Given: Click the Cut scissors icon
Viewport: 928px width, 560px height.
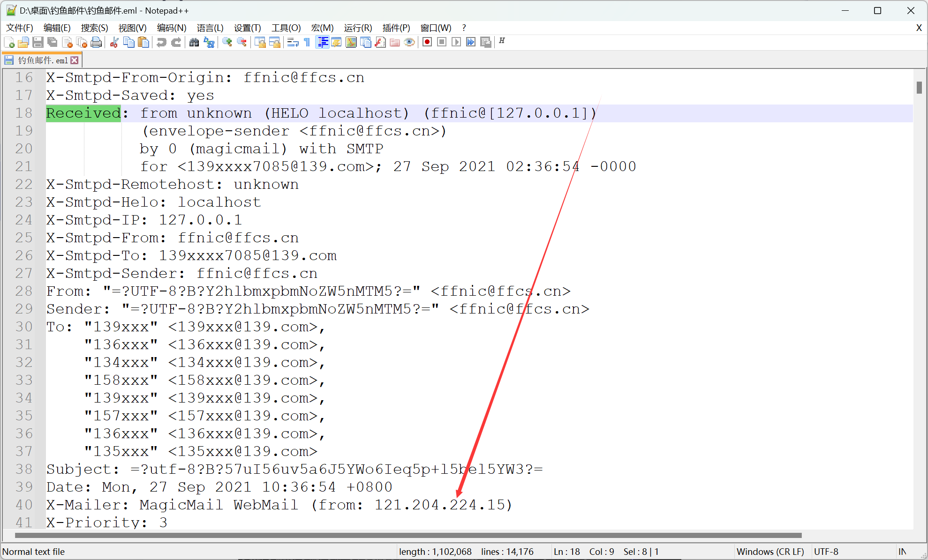Looking at the screenshot, I should point(114,43).
